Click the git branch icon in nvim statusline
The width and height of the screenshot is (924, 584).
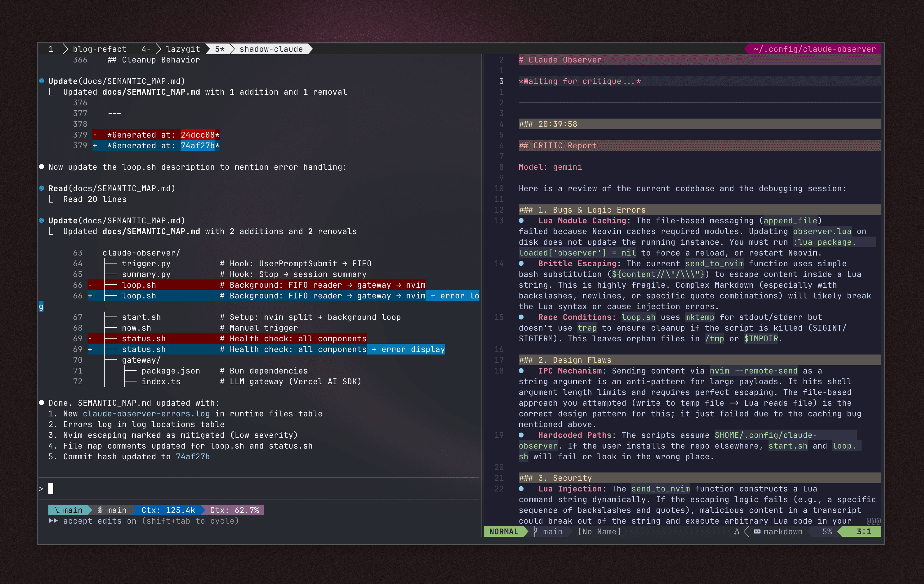[x=535, y=531]
